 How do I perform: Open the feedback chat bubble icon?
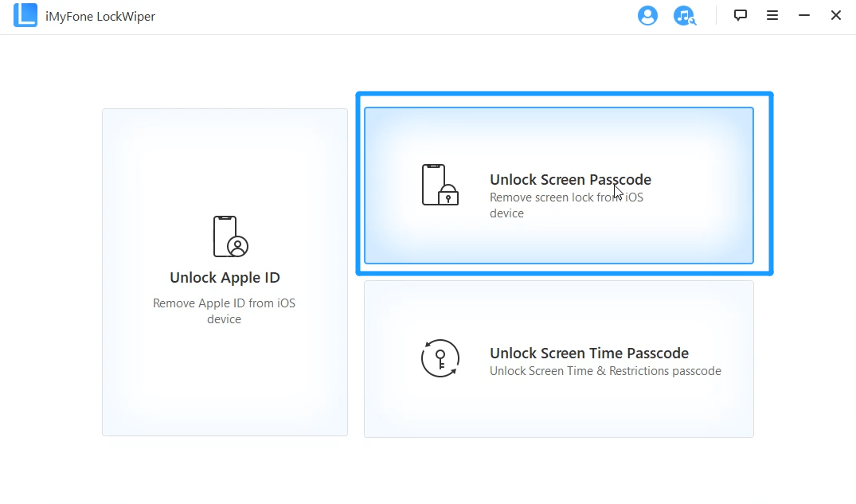click(741, 15)
